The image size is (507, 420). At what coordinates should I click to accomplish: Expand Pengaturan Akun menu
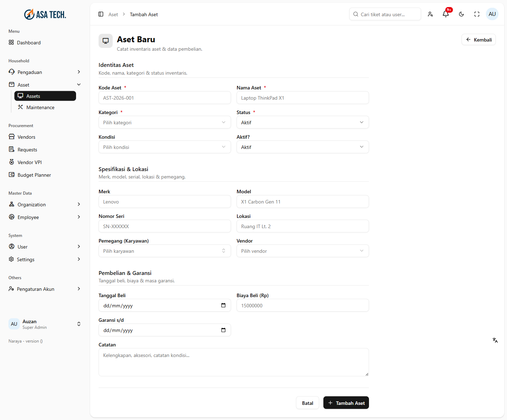click(x=45, y=289)
